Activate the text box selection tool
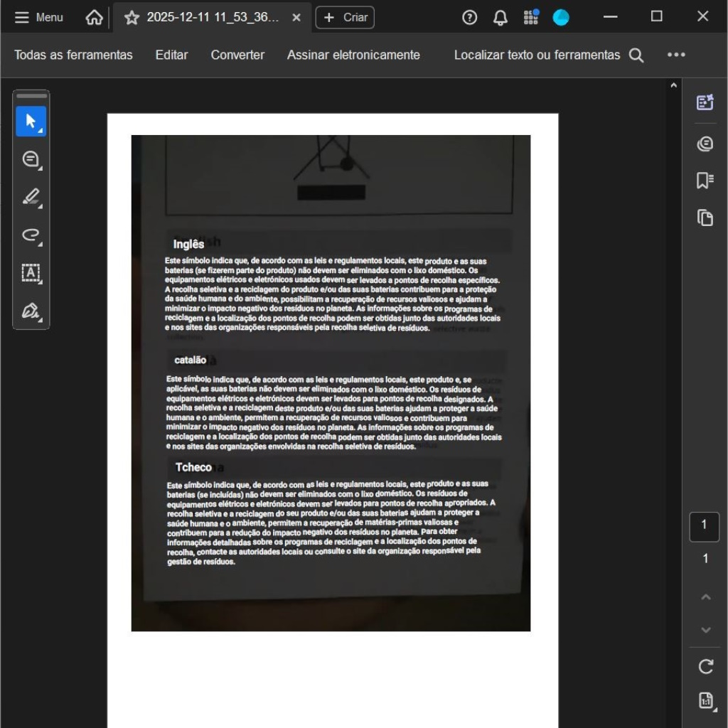The image size is (728, 728). click(31, 273)
